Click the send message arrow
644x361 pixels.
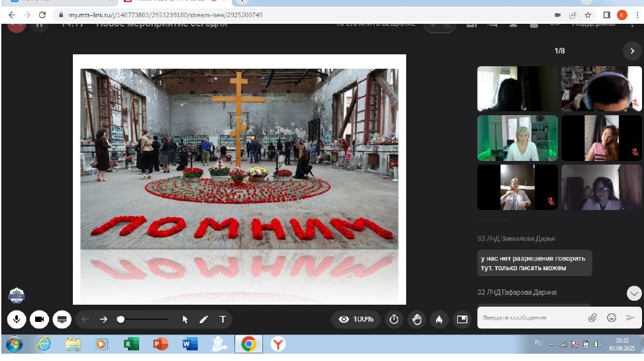[x=630, y=317]
